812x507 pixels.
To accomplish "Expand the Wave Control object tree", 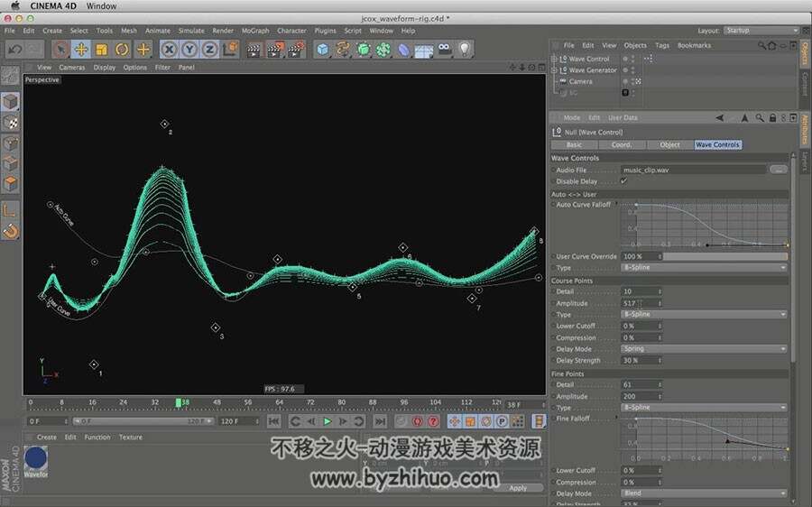I will click(554, 59).
